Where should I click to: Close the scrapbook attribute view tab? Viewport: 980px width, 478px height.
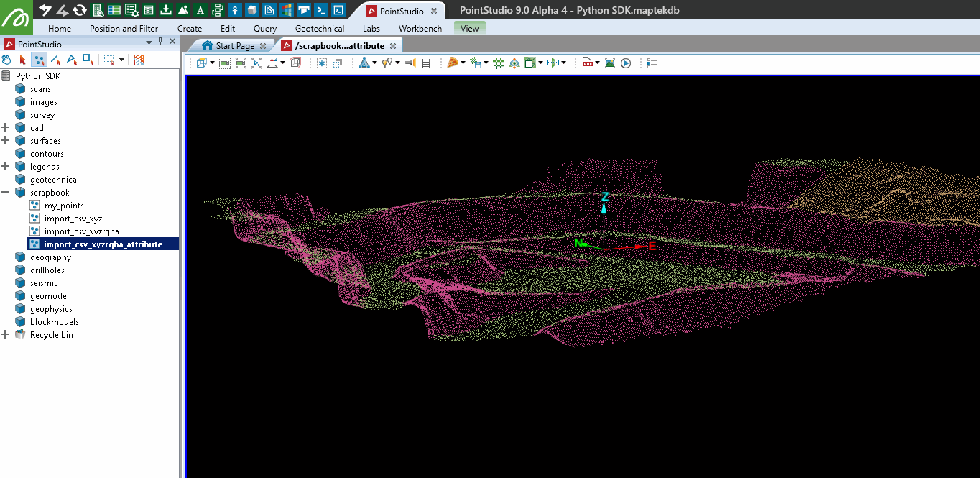coord(393,46)
